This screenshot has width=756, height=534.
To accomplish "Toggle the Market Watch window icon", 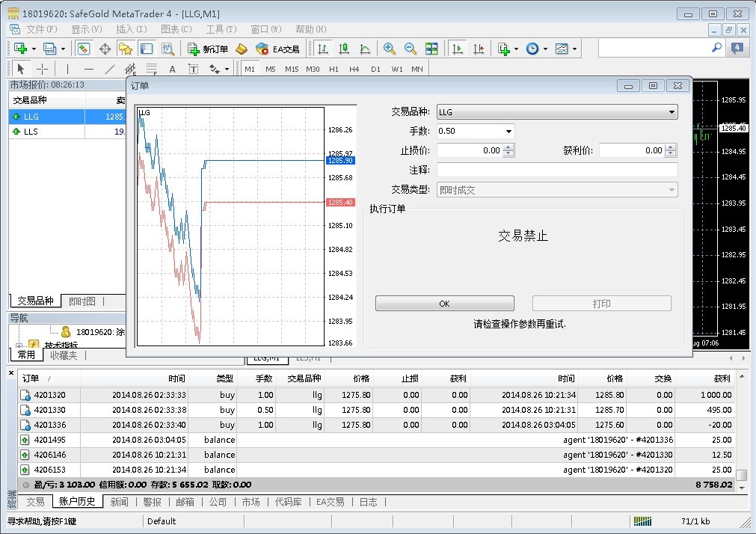I will point(84,48).
